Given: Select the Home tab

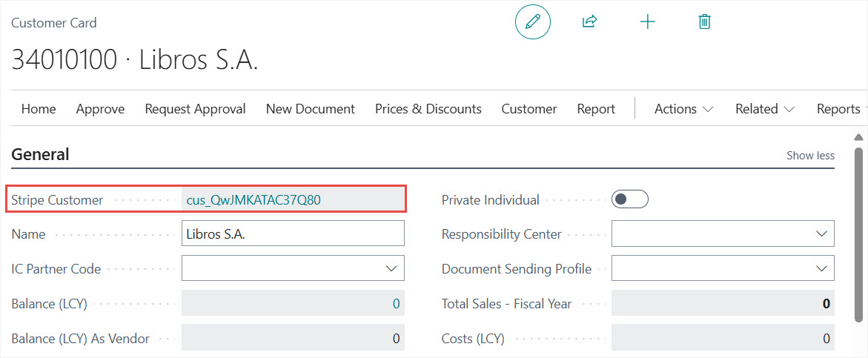Looking at the screenshot, I should 39,109.
